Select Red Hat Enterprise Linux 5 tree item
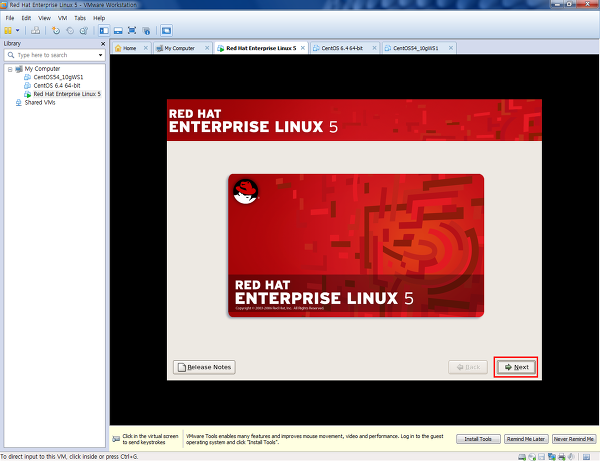The width and height of the screenshot is (600, 461). pos(67,94)
